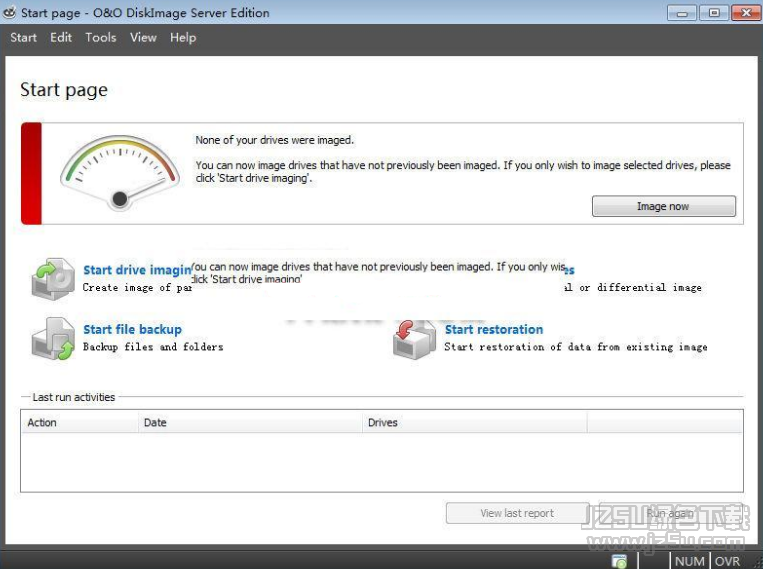Viewport: 763px width, 569px height.
Task: Minimize the DiskImage window
Action: 682,13
